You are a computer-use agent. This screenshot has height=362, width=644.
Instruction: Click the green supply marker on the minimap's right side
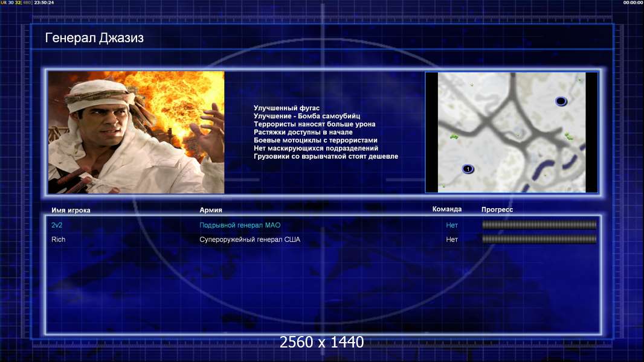569,136
